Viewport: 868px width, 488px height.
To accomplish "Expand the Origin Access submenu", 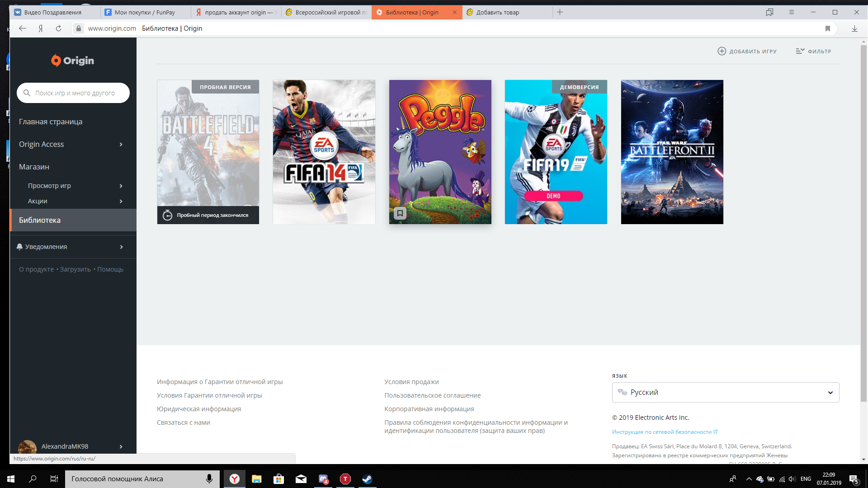I will 121,144.
